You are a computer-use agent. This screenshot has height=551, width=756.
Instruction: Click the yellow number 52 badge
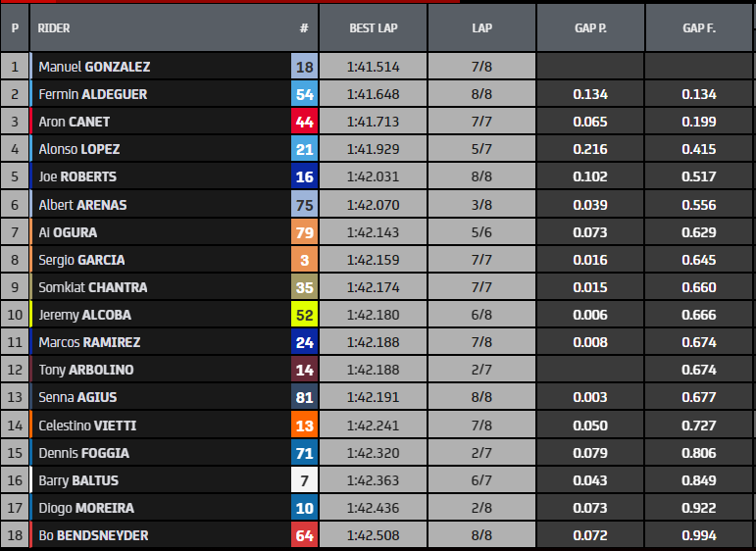(304, 315)
